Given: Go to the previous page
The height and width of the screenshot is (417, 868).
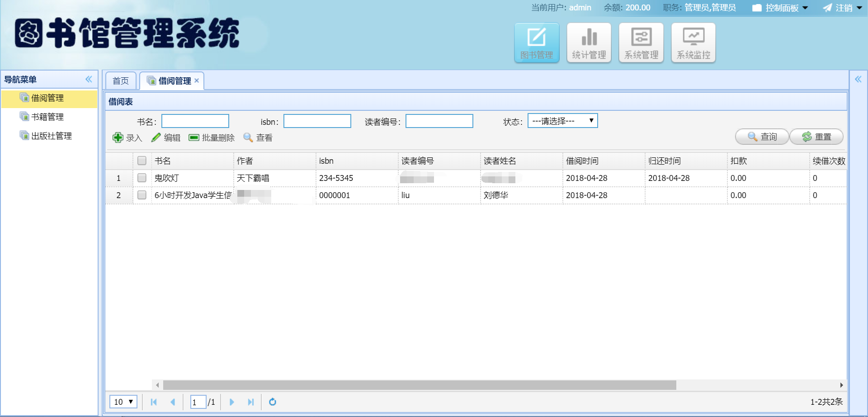Looking at the screenshot, I should click(173, 402).
